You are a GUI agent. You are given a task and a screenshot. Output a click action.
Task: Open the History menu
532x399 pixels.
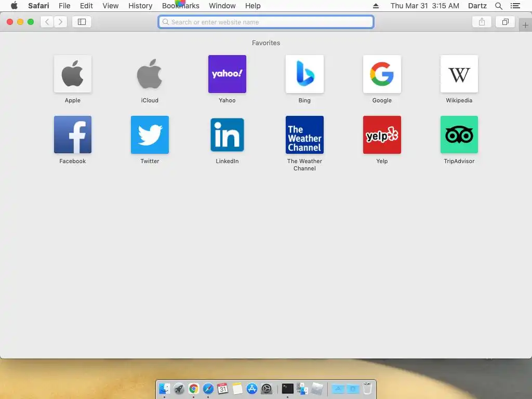140,6
